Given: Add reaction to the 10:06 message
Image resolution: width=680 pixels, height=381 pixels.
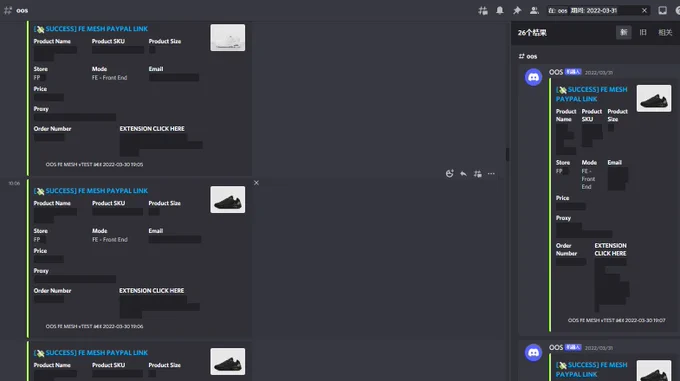Looking at the screenshot, I should pos(449,174).
